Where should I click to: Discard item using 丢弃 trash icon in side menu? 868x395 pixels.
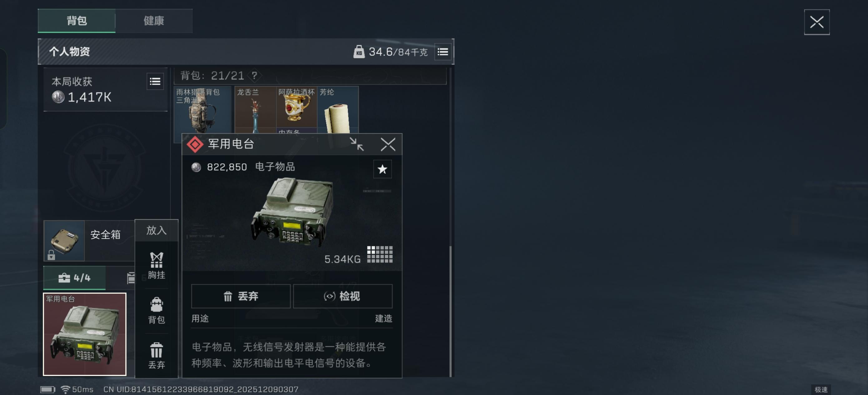pyautogui.click(x=156, y=356)
